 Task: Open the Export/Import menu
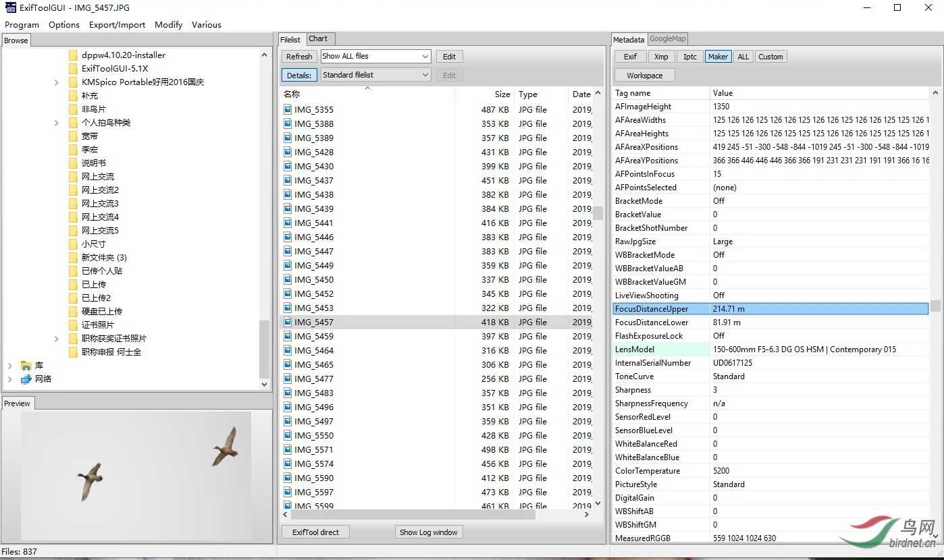point(117,24)
